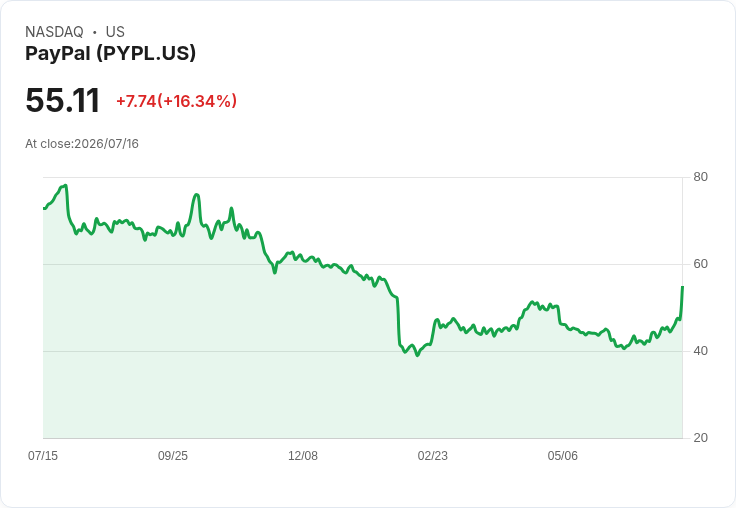Click the 09/25 x-axis date label
Viewport: 736px width, 508px height.
tap(173, 455)
